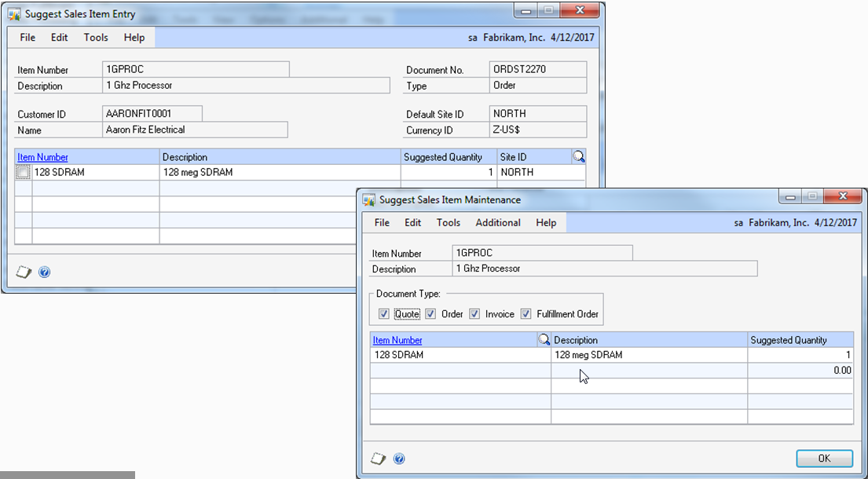Click the Item Number link in the Entry grid header
868x479 pixels.
(x=42, y=157)
